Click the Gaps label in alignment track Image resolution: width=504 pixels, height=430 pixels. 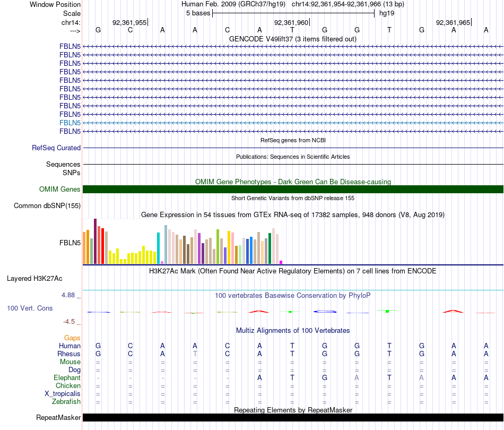[72, 338]
